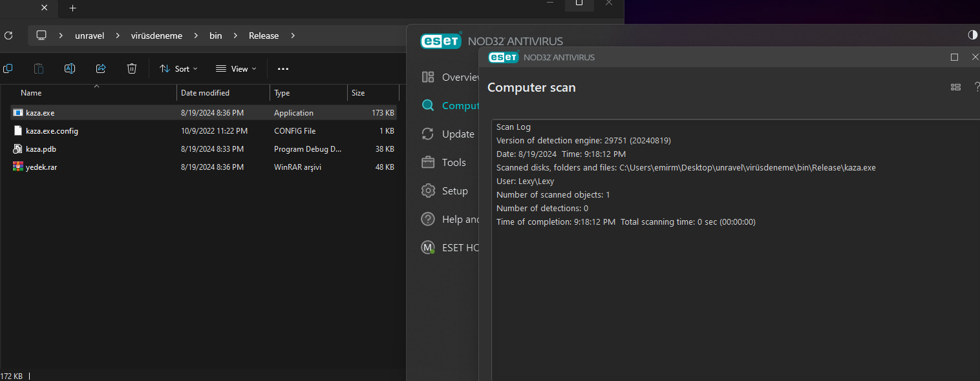Expand chevron after 'virüsdeneme' in breadcrumb
980x381 pixels.
tap(197, 36)
